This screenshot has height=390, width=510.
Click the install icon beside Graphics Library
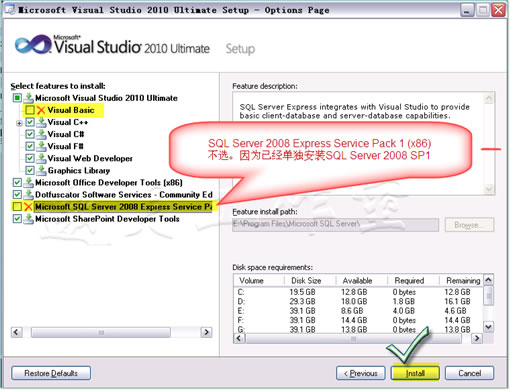click(x=41, y=170)
